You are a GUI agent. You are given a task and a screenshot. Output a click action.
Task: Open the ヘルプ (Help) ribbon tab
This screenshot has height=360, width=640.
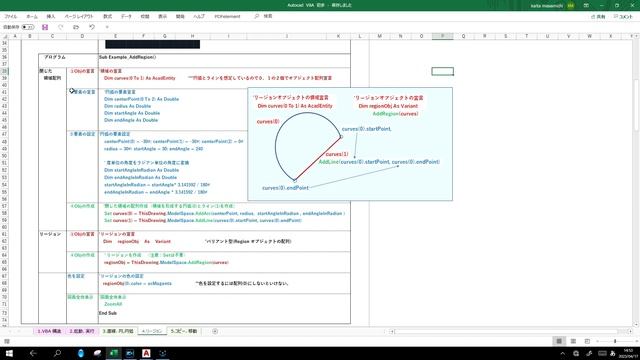coord(199,16)
